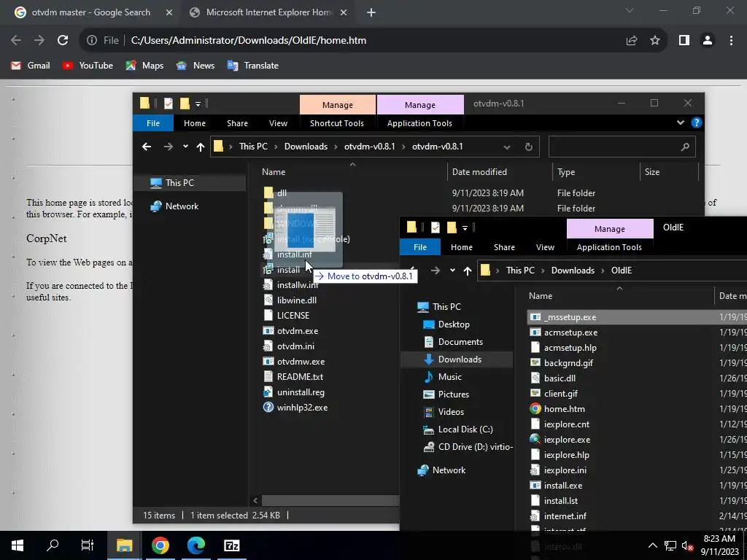747x560 pixels.
Task: Expand address bar history dropdown in otvdm-v0.8.1 window
Action: click(x=507, y=147)
